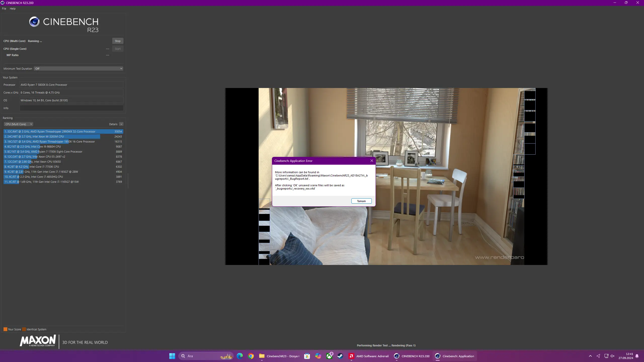Select the Intel Xeon X5650 row
644x362 pixels.
(x=63, y=162)
